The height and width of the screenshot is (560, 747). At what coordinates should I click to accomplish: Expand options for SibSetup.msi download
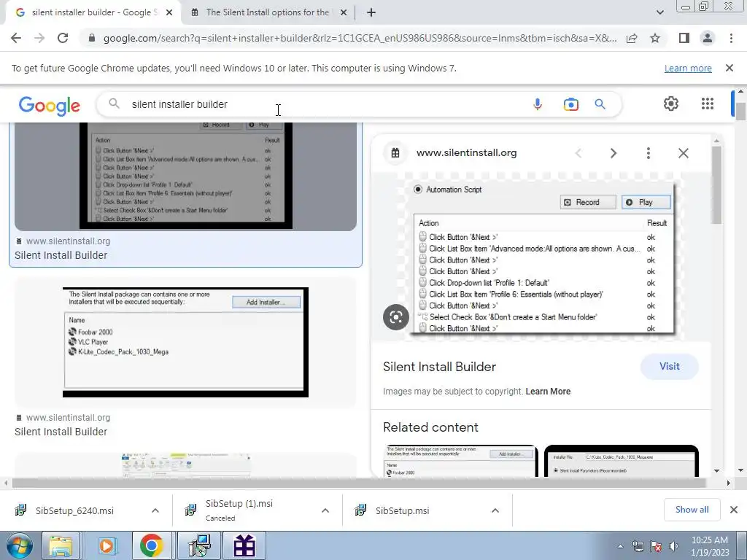click(495, 510)
